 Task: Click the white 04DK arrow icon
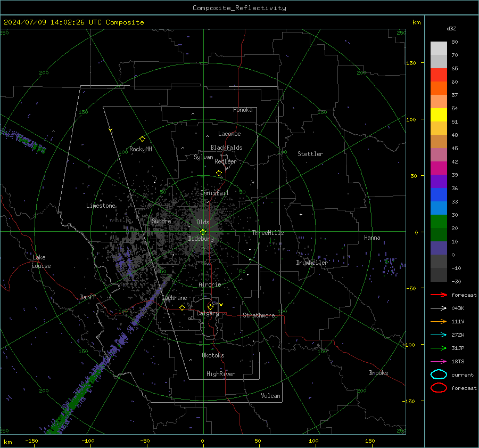coord(439,308)
